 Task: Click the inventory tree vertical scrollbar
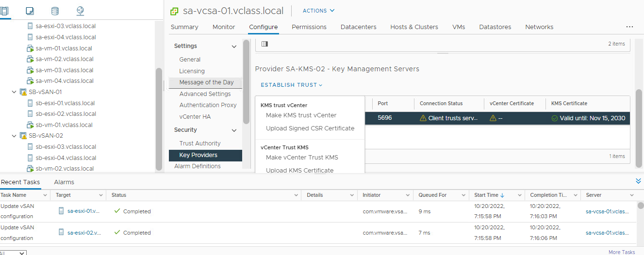(x=158, y=119)
